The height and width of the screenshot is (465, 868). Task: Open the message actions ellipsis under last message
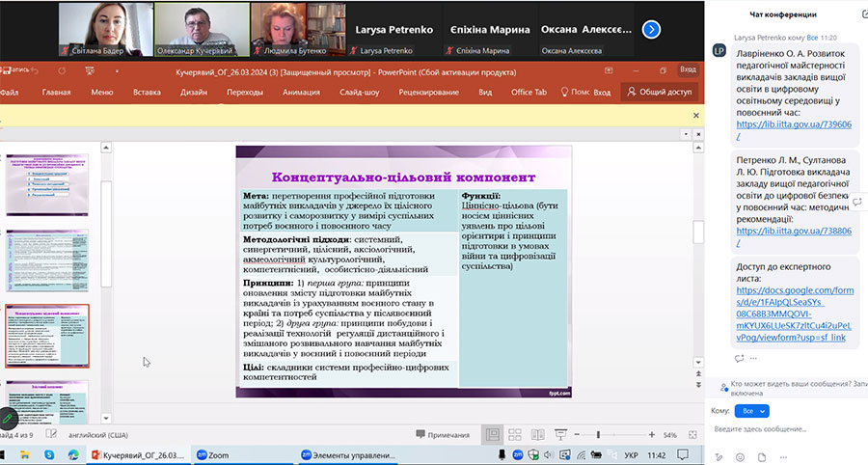click(x=755, y=358)
